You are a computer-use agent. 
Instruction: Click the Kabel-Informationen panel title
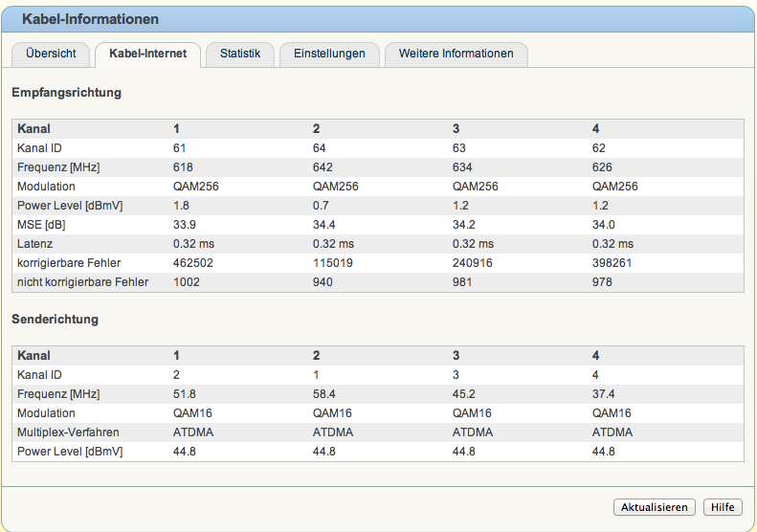[91, 19]
